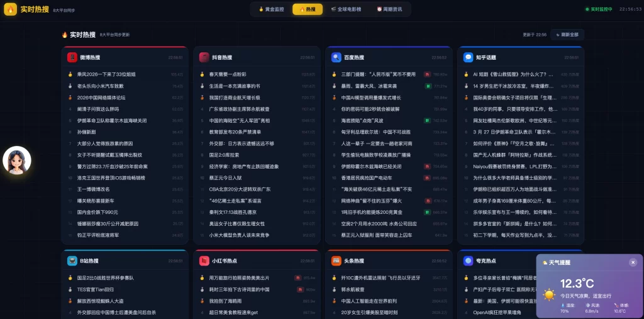Click the silver medal beside 老头乐向小米汽车致敬
The width and height of the screenshot is (644, 319).
click(70, 86)
